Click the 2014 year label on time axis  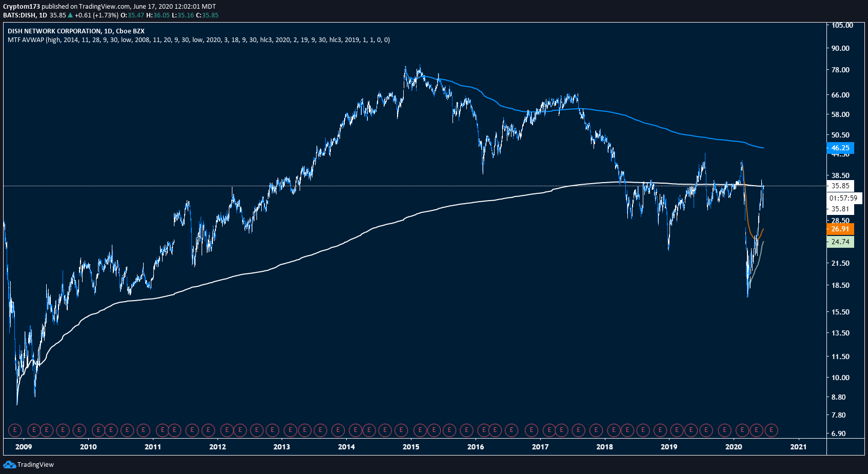[346, 447]
